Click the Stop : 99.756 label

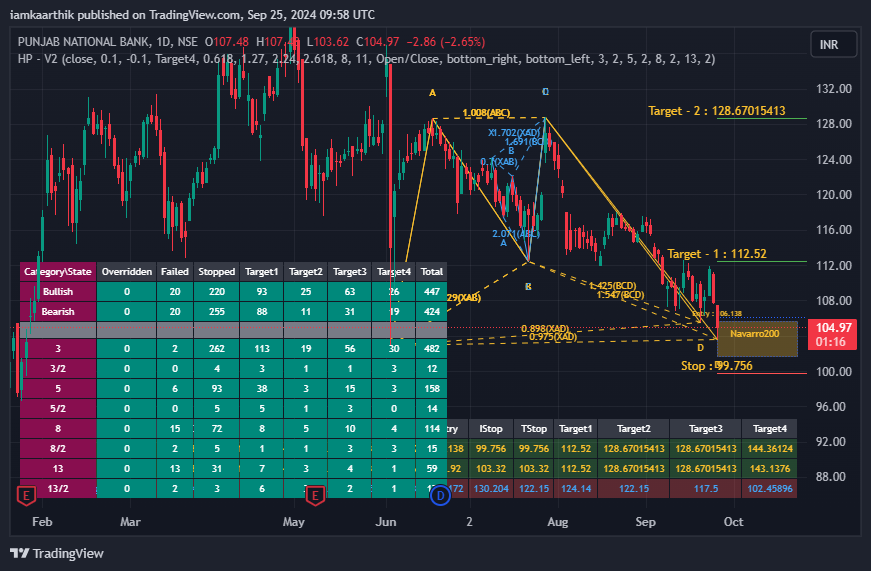[717, 366]
